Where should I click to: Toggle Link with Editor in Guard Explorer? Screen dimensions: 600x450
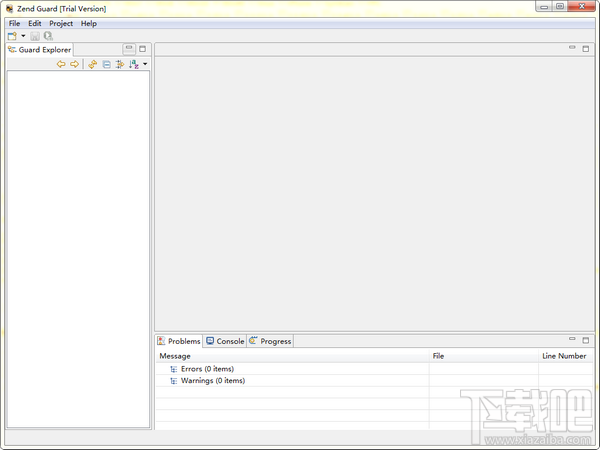click(120, 64)
